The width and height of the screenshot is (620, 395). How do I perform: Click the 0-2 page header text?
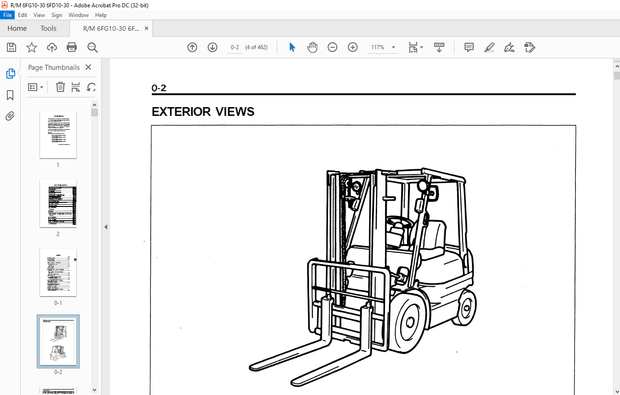tap(159, 88)
